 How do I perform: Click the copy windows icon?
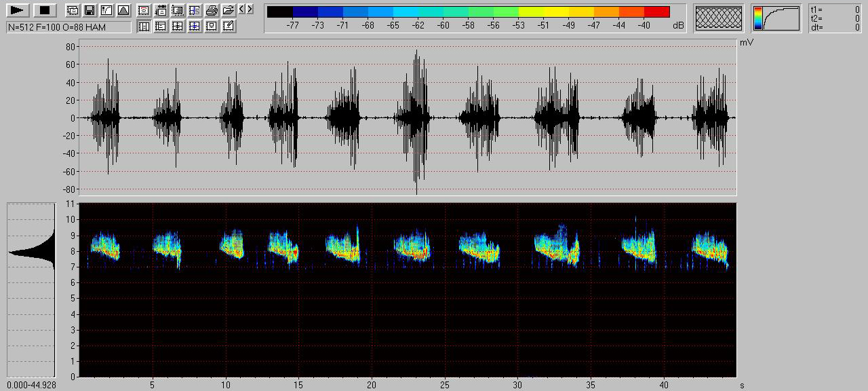point(72,10)
